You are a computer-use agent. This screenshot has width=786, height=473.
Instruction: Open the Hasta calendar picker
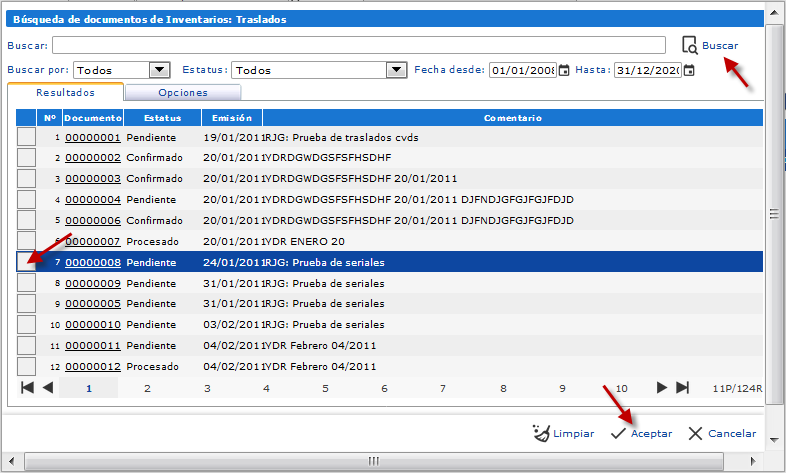690,71
